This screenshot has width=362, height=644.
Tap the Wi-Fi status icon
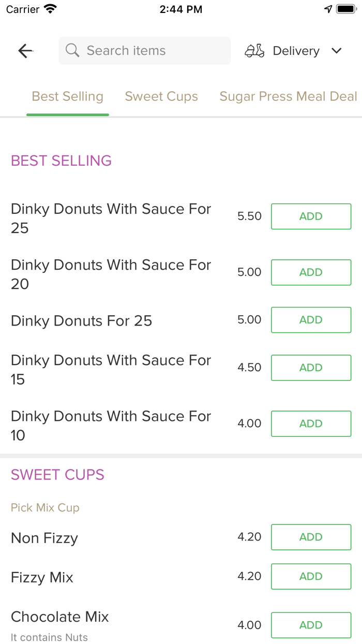tap(50, 9)
